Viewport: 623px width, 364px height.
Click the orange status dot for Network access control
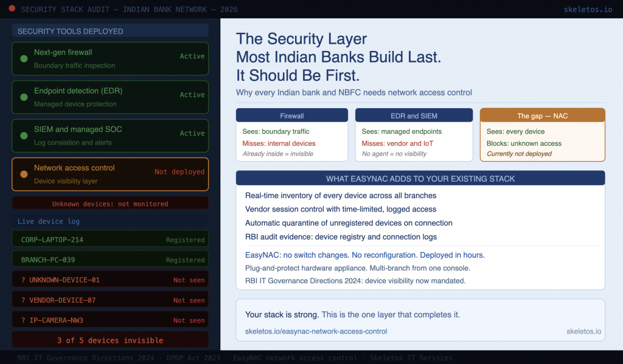tap(24, 174)
